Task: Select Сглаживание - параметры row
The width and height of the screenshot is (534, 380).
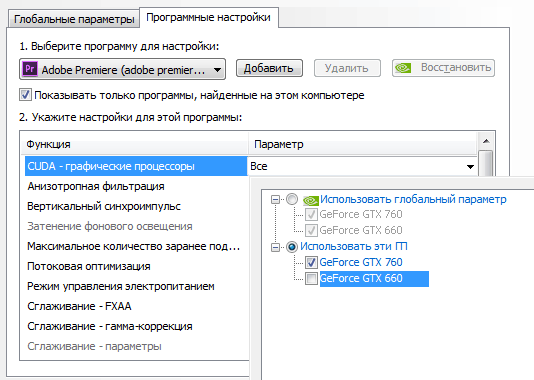Action: (136, 346)
